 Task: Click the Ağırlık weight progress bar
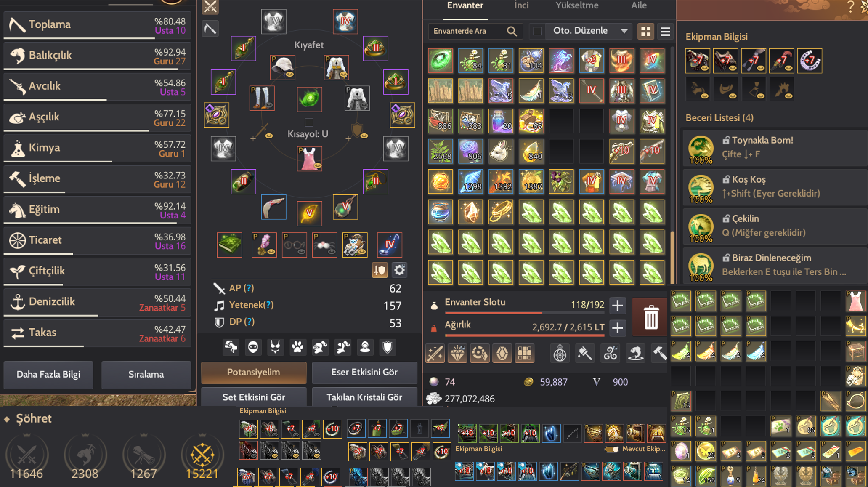525,335
